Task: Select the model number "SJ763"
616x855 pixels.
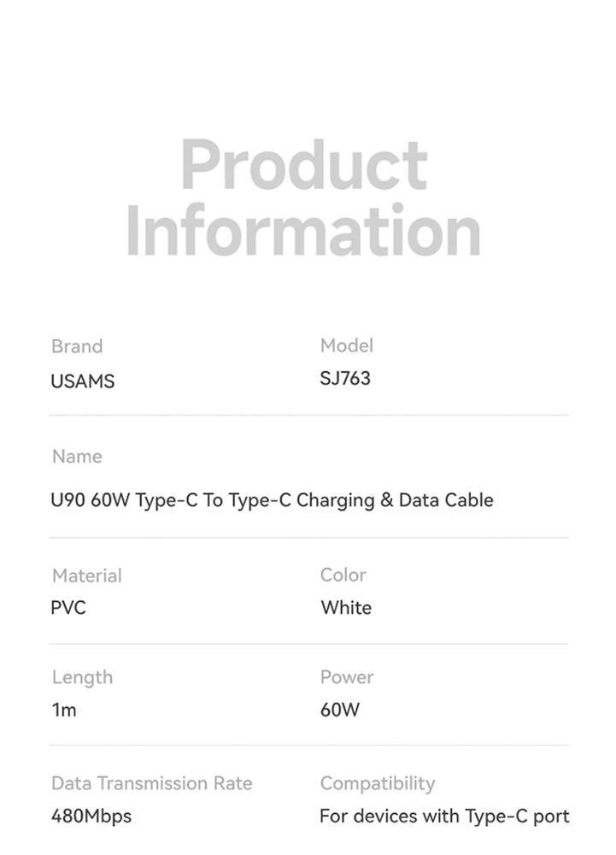Action: (x=345, y=378)
